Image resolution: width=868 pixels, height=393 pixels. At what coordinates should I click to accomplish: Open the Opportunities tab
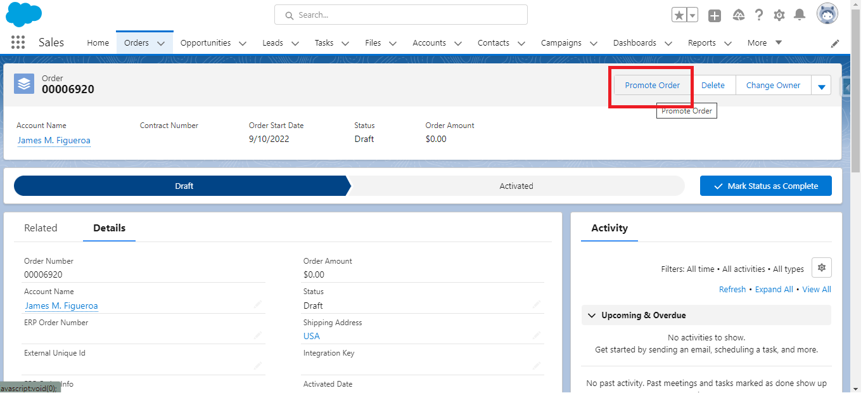coord(205,42)
